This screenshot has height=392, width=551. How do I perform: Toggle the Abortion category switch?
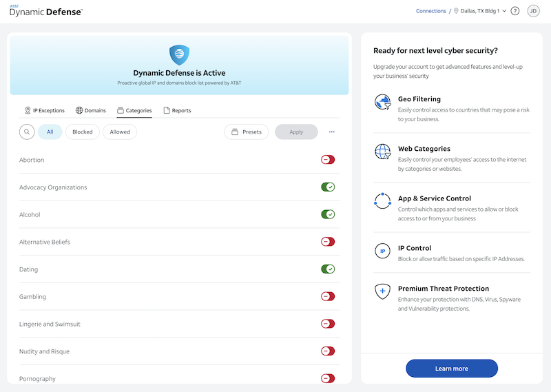click(328, 160)
